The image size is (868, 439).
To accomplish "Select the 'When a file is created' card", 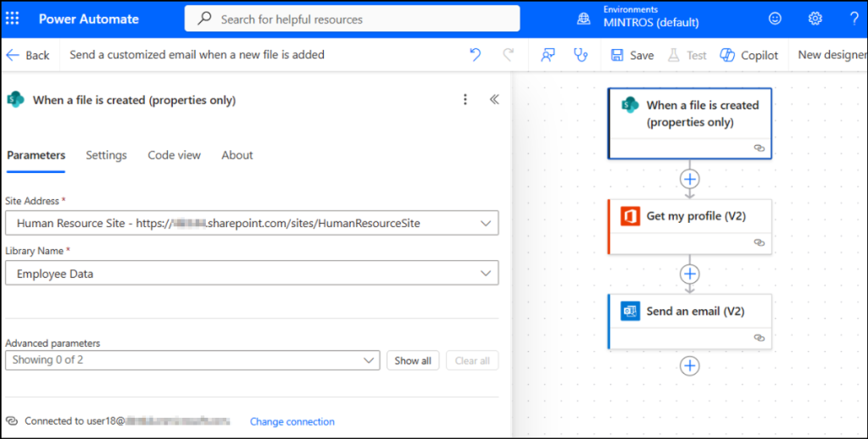I will coord(689,123).
